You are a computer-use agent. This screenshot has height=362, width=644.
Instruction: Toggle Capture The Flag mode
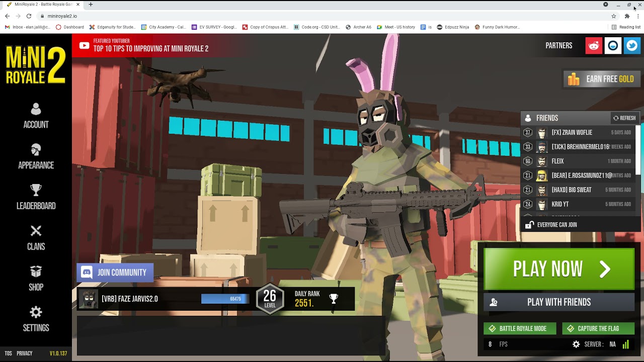click(x=598, y=329)
